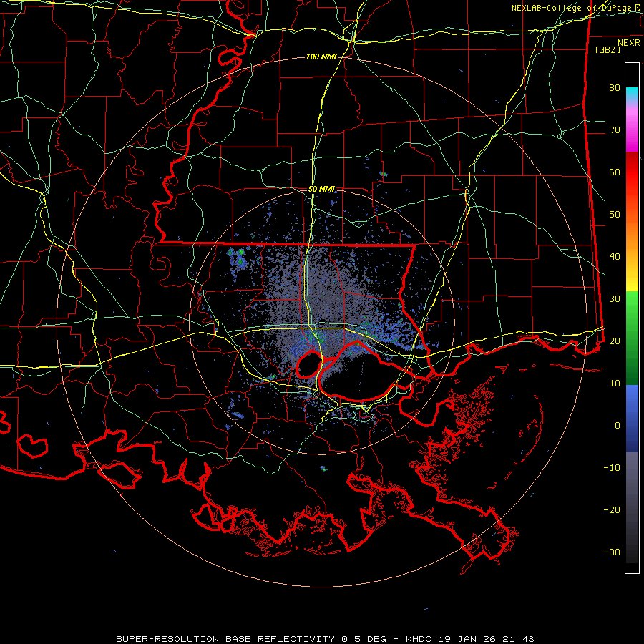The image size is (644, 644).
Task: Click the 20 value on the dBZ scale
Action: click(x=615, y=341)
